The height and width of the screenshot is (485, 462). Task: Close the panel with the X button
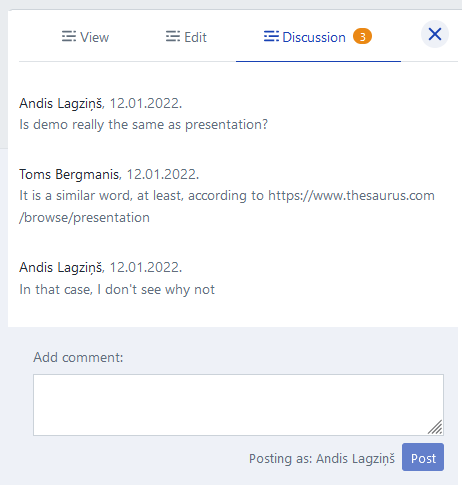(x=435, y=34)
